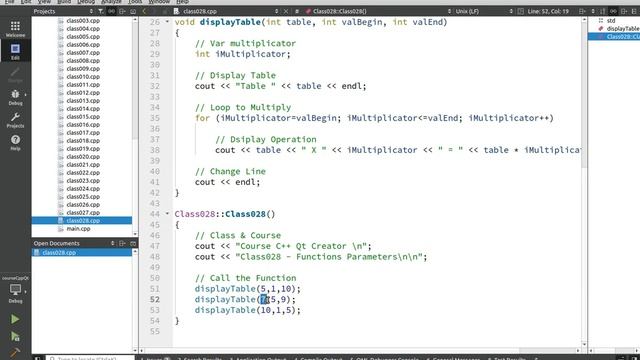This screenshot has height=360, width=640.
Task: Click line number 52 in gutter
Action: (x=155, y=299)
